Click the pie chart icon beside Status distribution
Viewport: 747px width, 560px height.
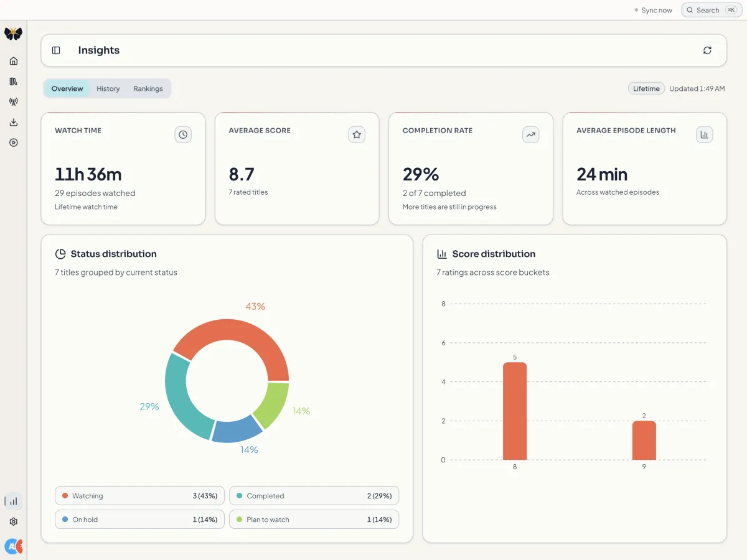[60, 254]
